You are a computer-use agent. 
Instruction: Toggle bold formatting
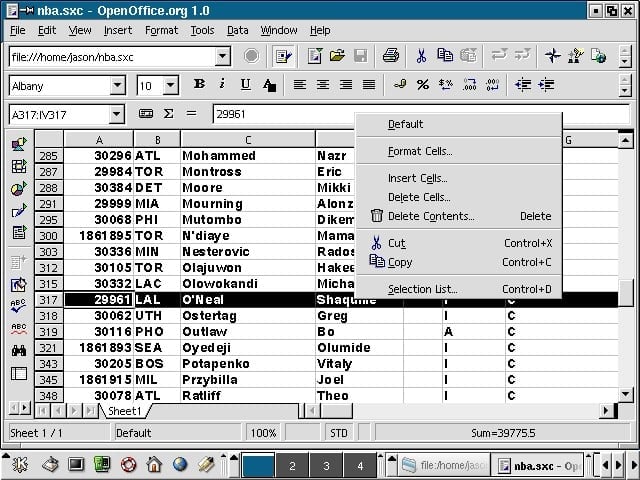[200, 84]
